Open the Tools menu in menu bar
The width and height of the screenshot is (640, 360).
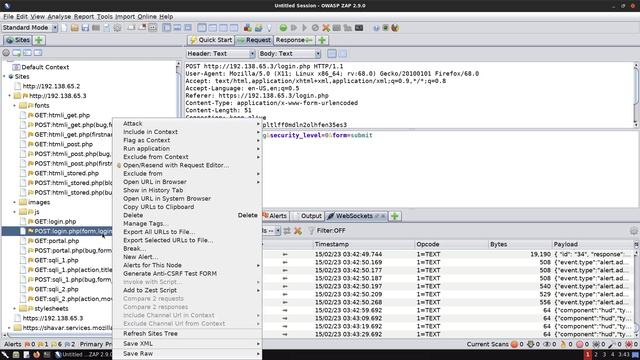104,16
